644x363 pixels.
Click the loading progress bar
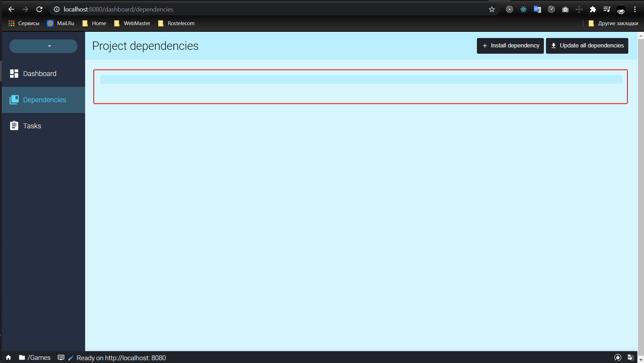coord(361,79)
